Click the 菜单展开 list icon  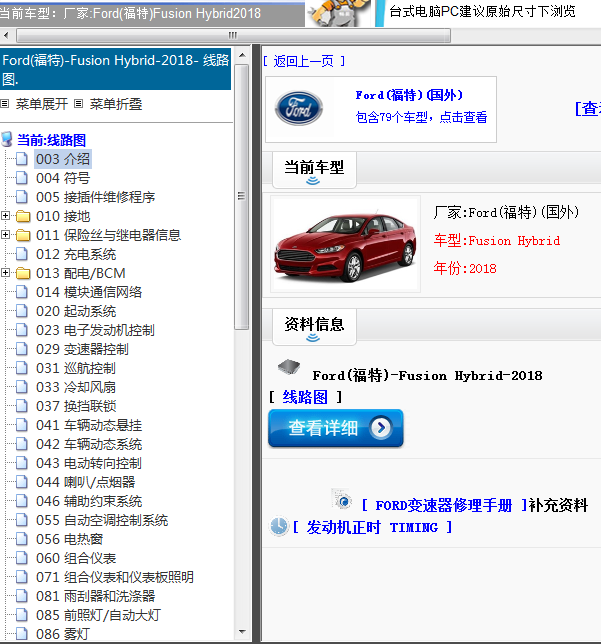tap(5, 104)
